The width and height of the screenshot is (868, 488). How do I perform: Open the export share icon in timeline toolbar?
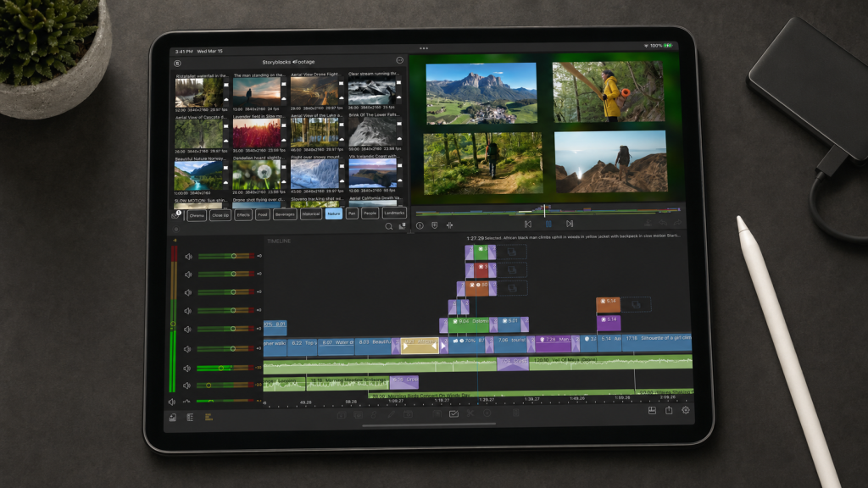click(x=669, y=410)
